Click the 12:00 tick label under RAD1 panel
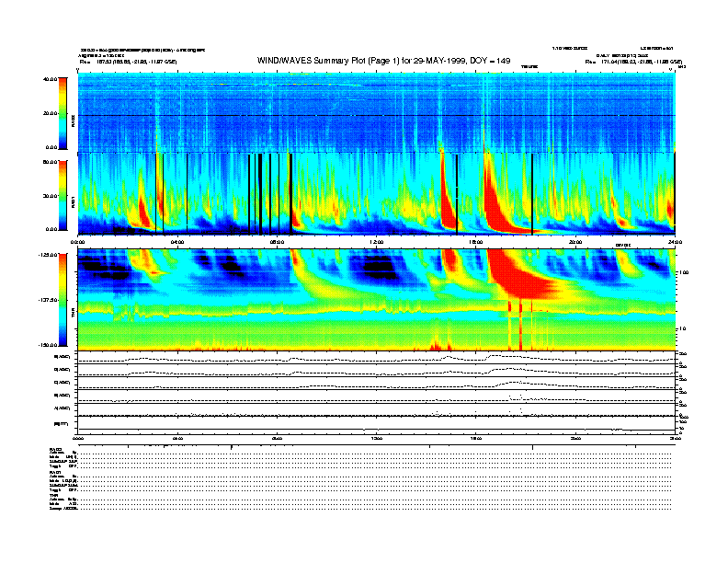The image size is (728, 563). click(x=377, y=242)
